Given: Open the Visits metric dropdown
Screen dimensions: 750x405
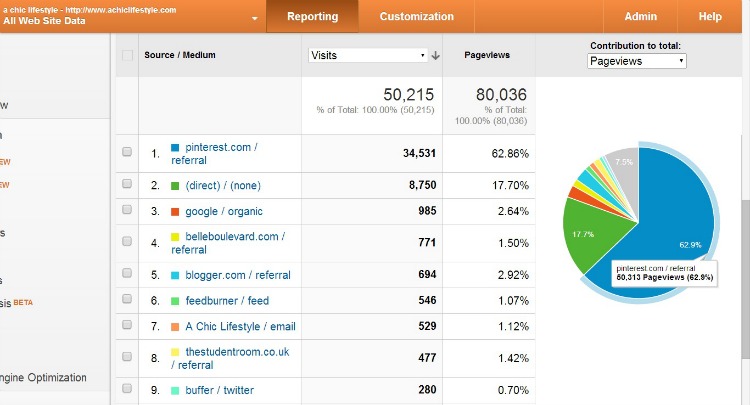Looking at the screenshot, I should (368, 55).
